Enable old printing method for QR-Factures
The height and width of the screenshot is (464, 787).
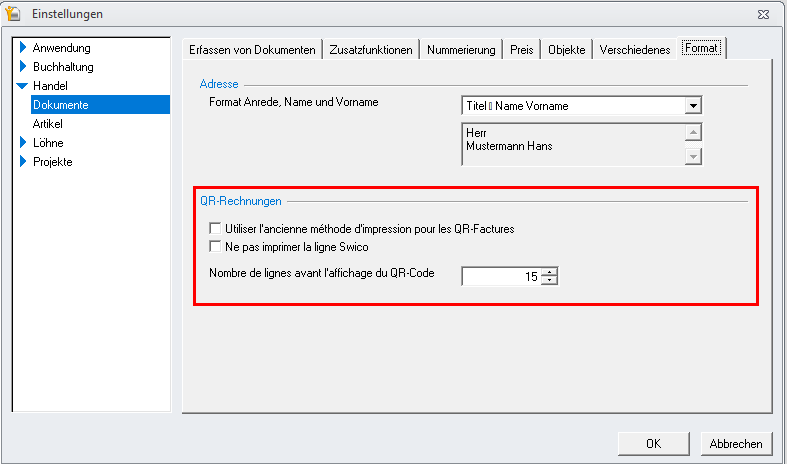point(215,228)
